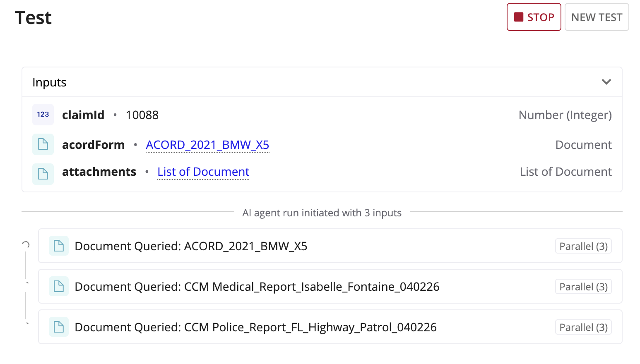Screen dimensions: 640x364
Task: Stop the running test
Action: [534, 17]
